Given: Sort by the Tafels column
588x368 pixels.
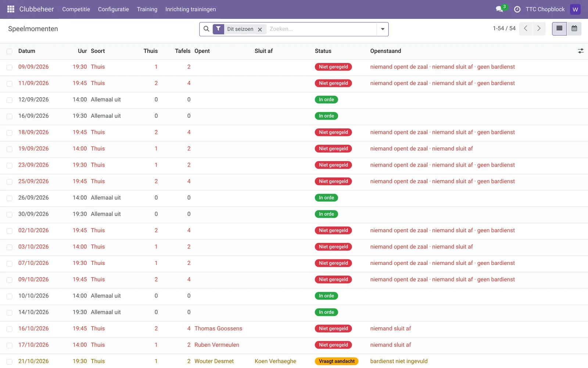Looking at the screenshot, I should [x=183, y=51].
